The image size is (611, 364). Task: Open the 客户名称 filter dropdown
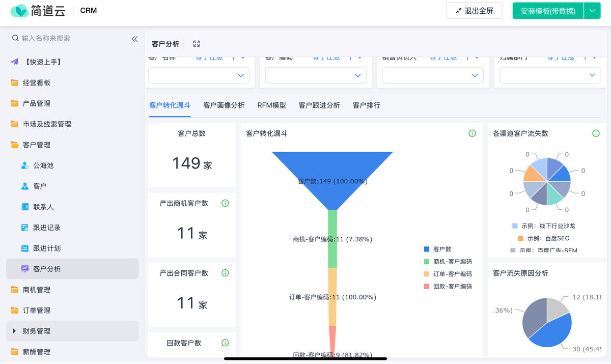pyautogui.click(x=199, y=75)
